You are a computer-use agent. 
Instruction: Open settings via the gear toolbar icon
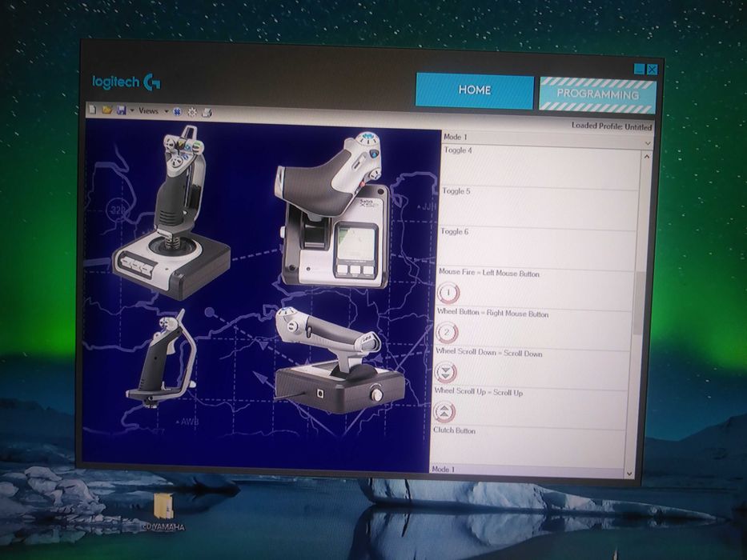pos(192,112)
